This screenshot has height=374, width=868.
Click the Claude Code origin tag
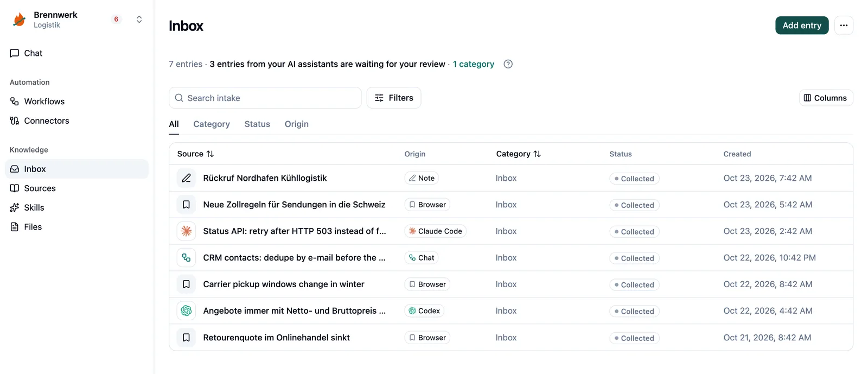(x=435, y=231)
